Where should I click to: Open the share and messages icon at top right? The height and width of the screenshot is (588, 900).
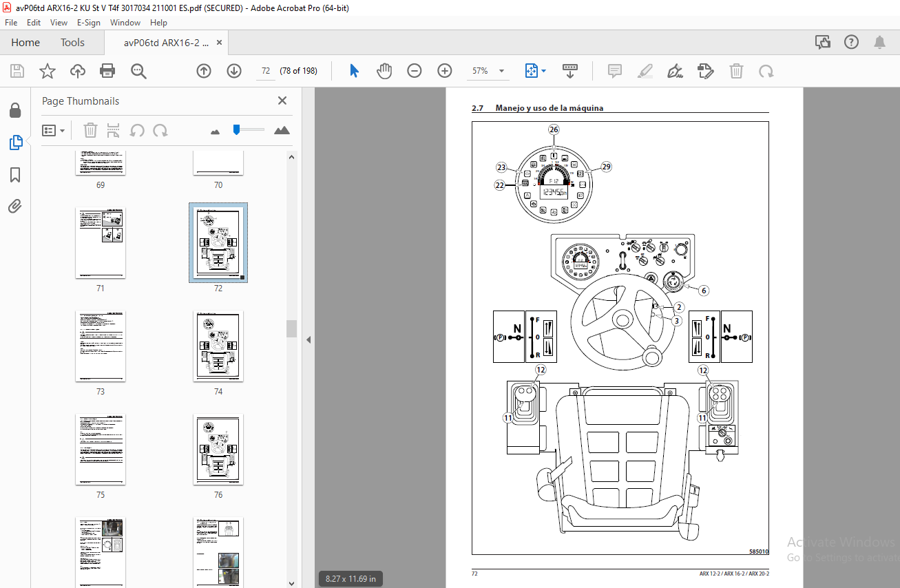[x=823, y=43]
